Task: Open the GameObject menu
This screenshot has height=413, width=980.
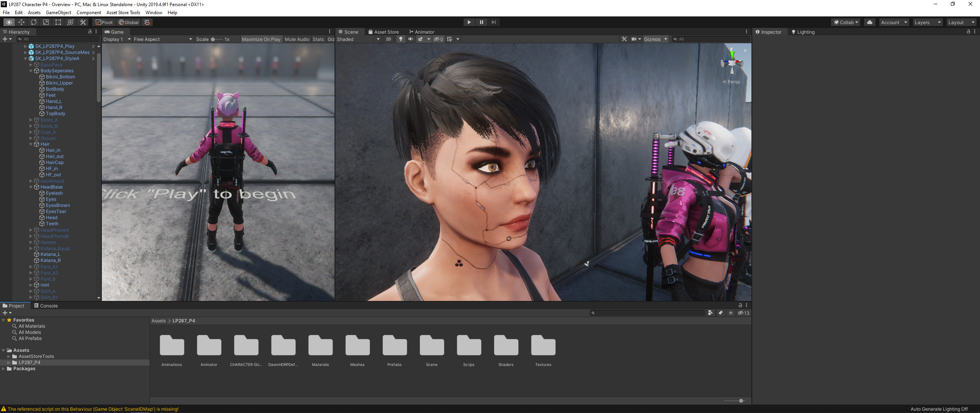Action: (59, 12)
